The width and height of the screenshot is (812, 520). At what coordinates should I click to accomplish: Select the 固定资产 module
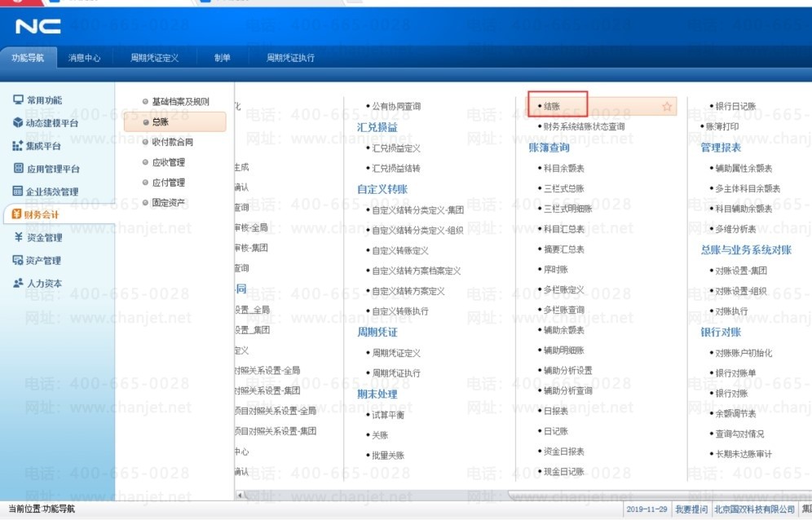point(168,202)
